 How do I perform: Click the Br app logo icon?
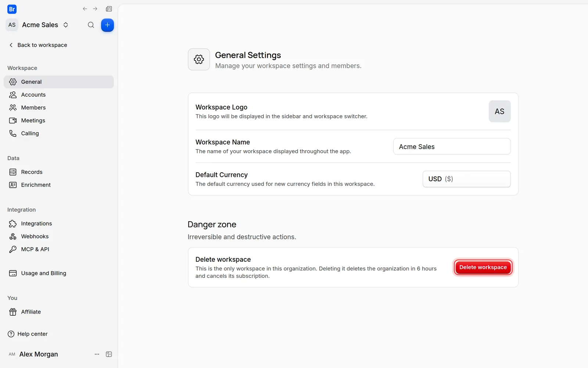(12, 9)
